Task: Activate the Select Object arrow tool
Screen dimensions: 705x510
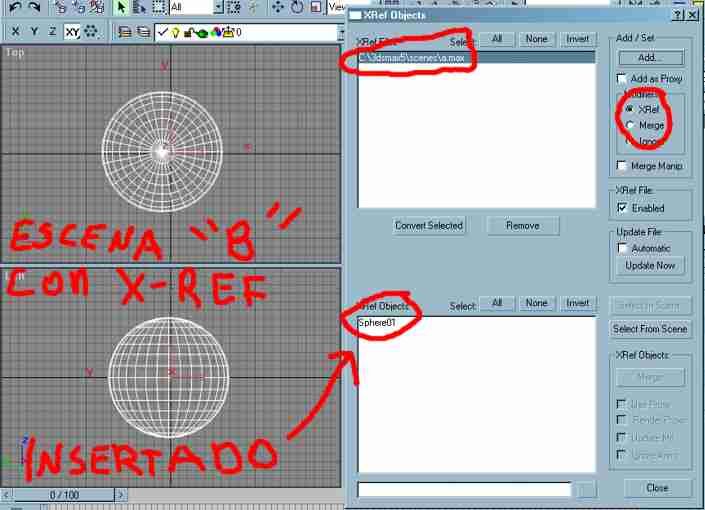Action: pyautogui.click(x=121, y=7)
